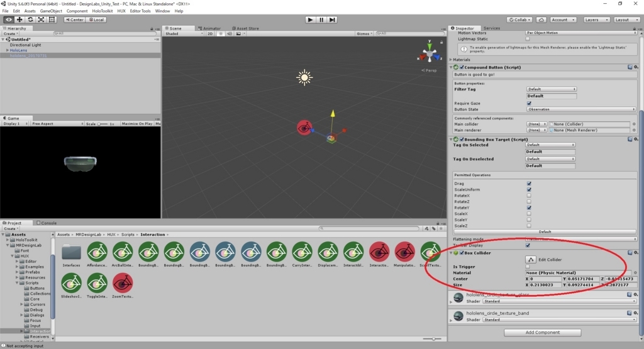Select the Rotate tool in toolbar

click(30, 19)
